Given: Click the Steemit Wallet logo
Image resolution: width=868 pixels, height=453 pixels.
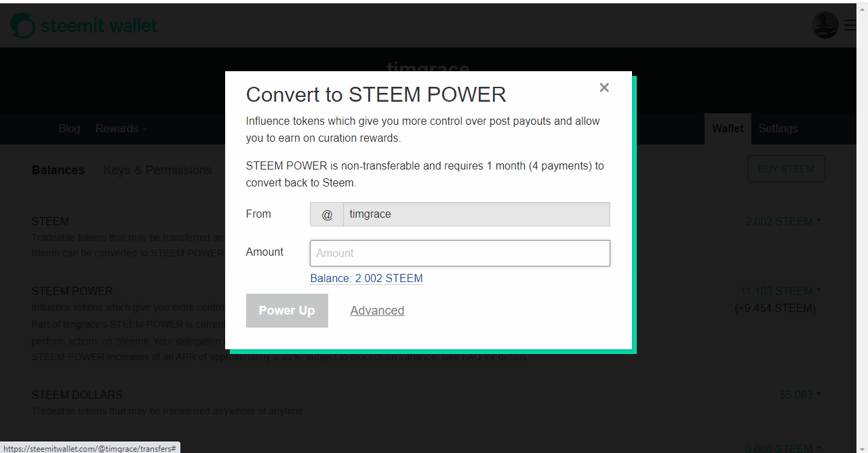Looking at the screenshot, I should coord(84,26).
